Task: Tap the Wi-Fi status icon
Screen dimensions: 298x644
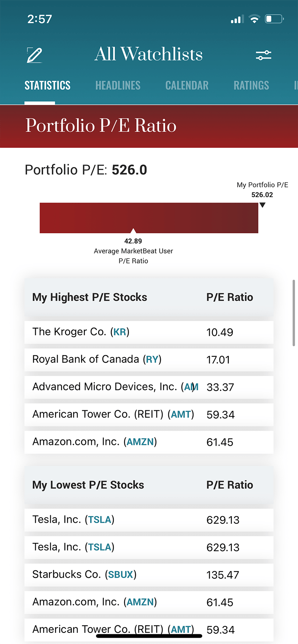Action: [x=254, y=19]
